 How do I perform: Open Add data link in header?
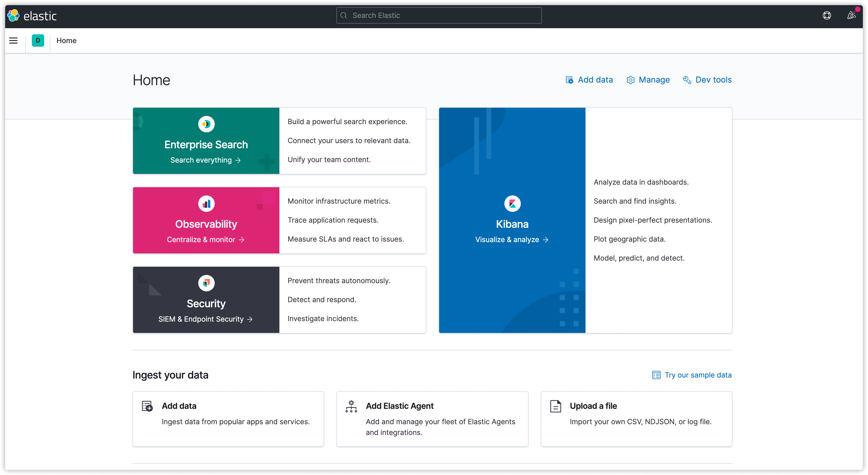tap(589, 80)
